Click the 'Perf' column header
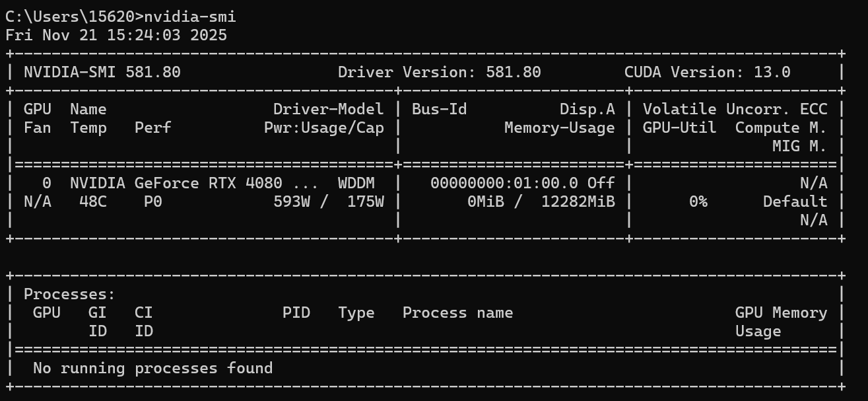This screenshot has width=868, height=401. (x=153, y=128)
